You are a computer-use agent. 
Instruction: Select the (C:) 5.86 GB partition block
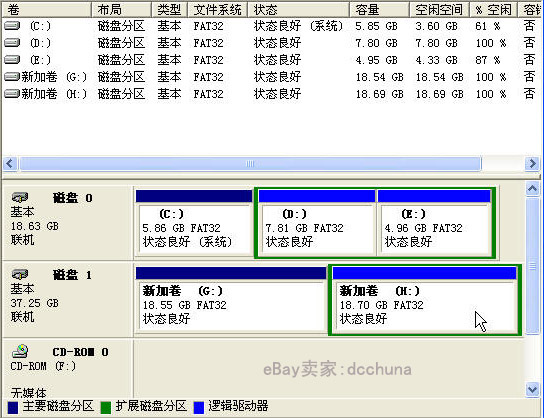click(194, 223)
